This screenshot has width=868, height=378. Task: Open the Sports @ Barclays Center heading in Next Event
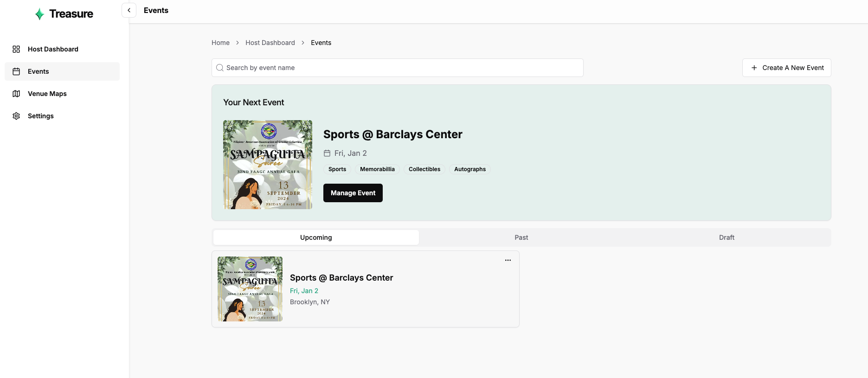point(393,135)
